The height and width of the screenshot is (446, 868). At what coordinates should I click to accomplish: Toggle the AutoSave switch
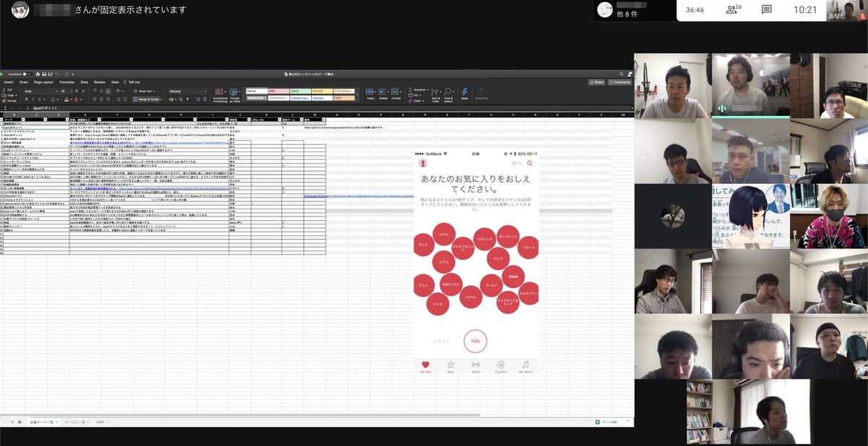[x=27, y=74]
